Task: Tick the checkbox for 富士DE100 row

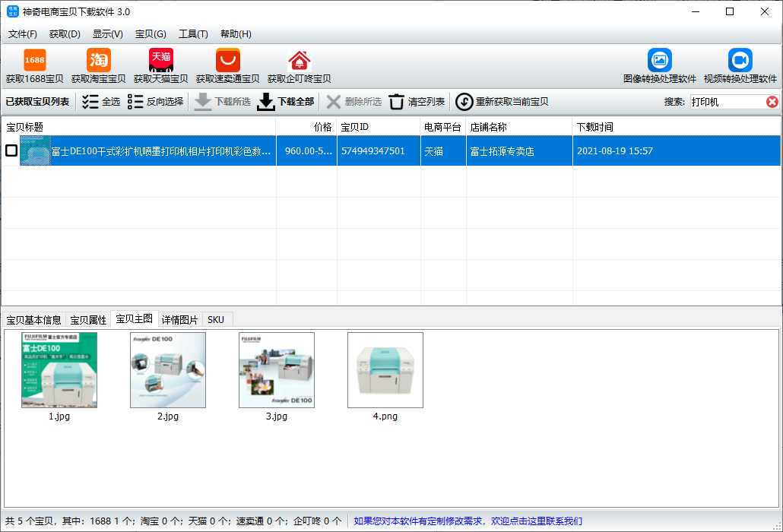Action: point(11,150)
